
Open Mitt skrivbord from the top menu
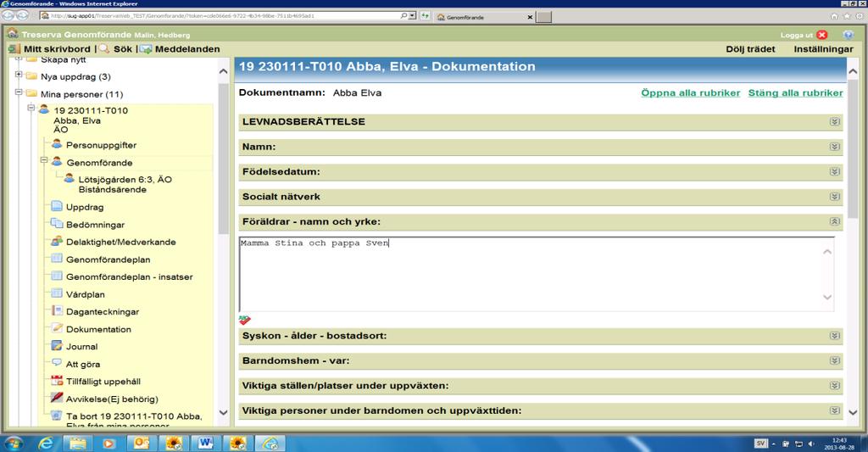[x=57, y=48]
